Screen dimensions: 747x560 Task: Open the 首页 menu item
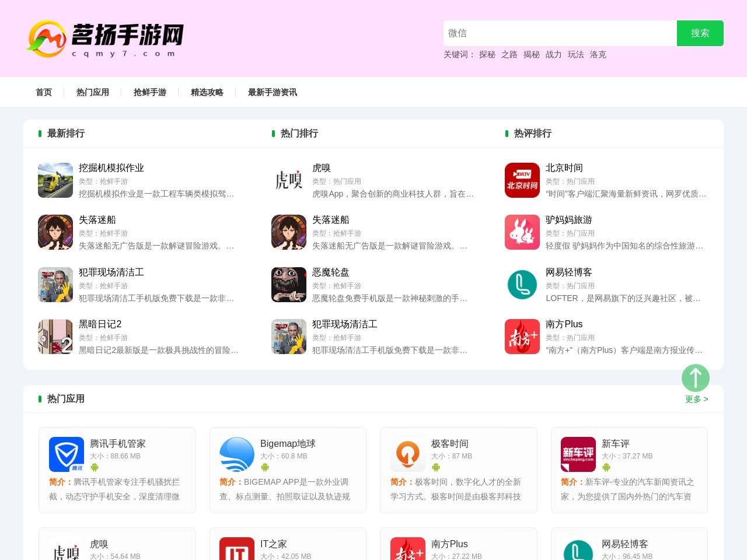coord(44,92)
